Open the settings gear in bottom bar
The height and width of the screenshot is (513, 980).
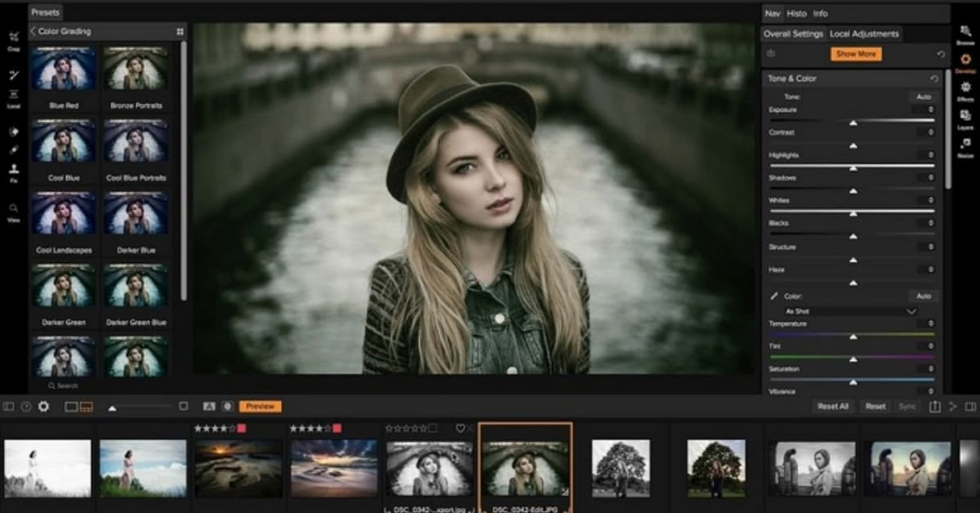(43, 406)
